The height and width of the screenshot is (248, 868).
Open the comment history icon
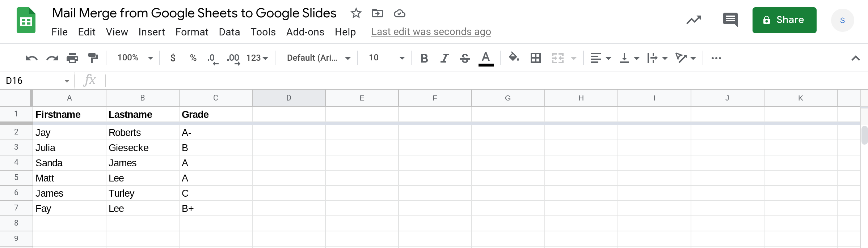730,20
